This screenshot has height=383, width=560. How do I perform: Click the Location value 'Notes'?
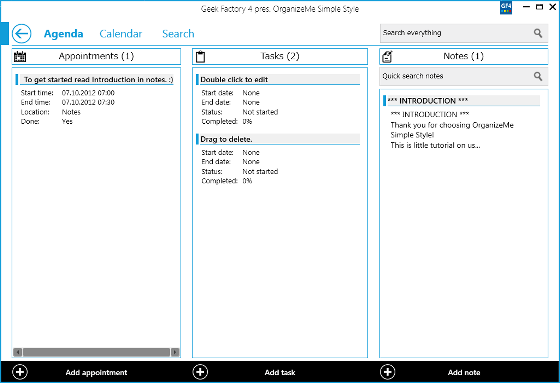tap(71, 112)
